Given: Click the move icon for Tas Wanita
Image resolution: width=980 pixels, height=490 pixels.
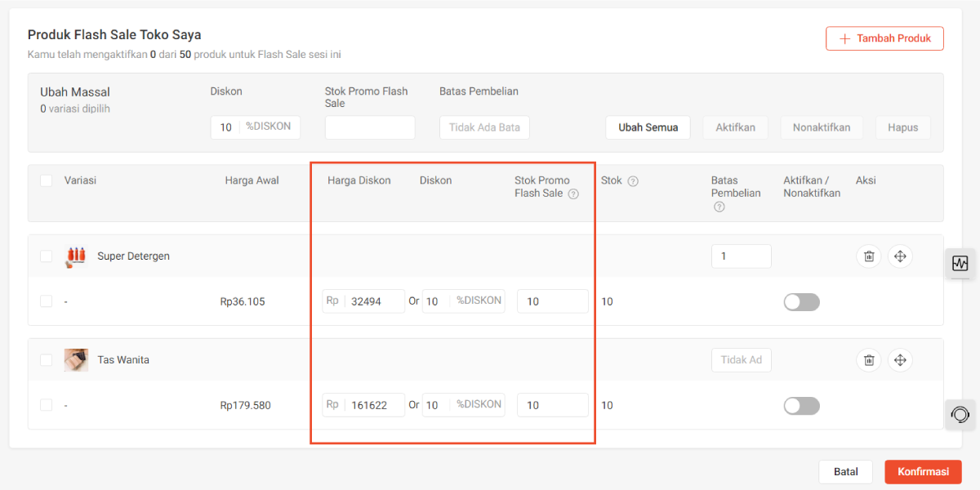Looking at the screenshot, I should coord(900,360).
